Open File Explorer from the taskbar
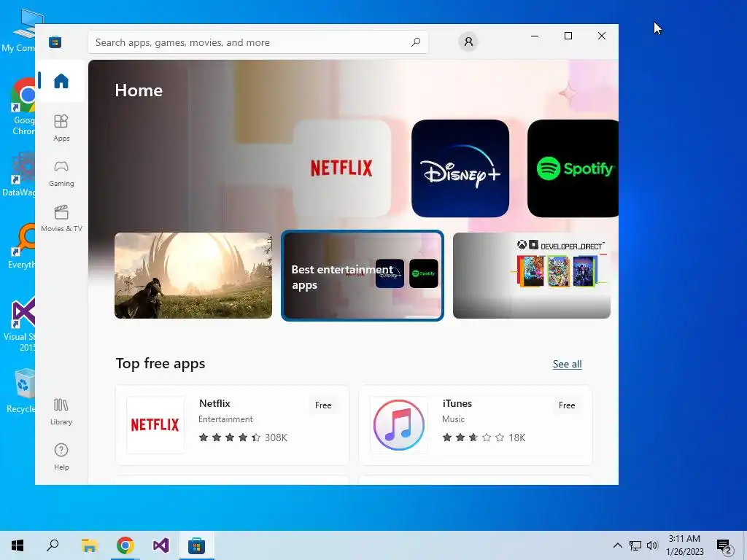This screenshot has height=560, width=747. [89, 545]
